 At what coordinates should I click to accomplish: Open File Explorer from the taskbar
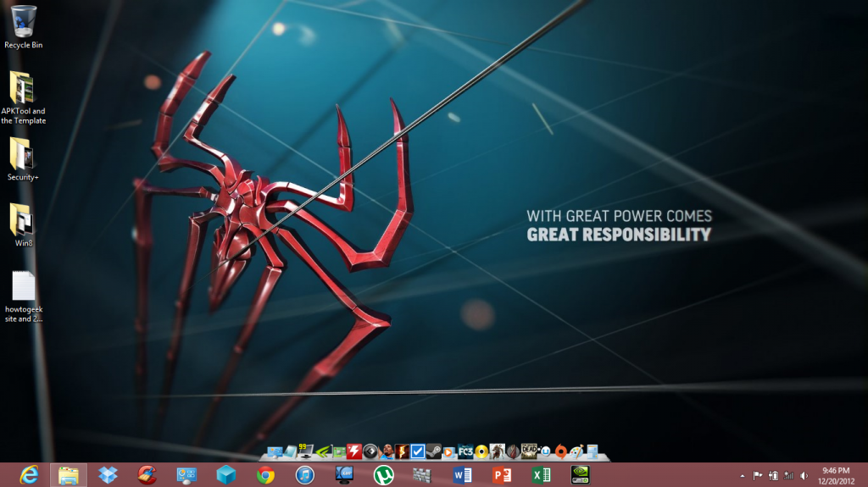pos(69,475)
